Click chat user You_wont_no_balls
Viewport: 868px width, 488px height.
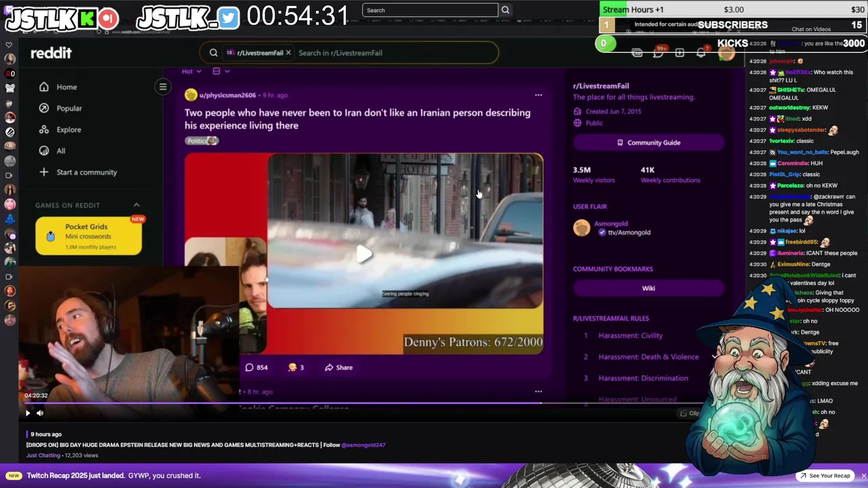click(802, 152)
